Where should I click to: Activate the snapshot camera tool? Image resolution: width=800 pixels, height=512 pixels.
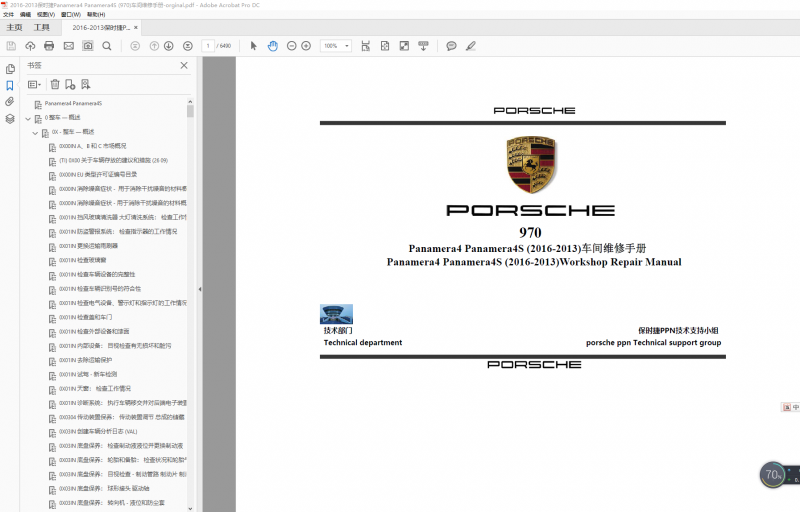(88, 46)
